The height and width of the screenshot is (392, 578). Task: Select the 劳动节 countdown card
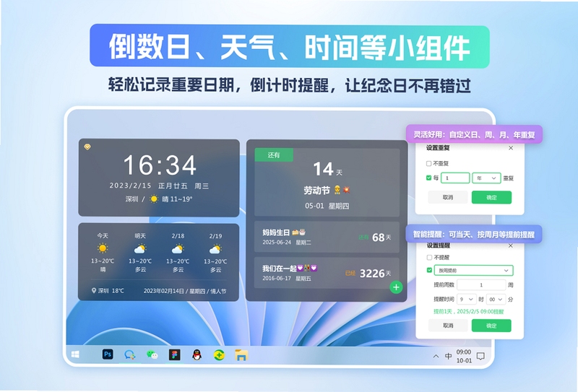327,183
